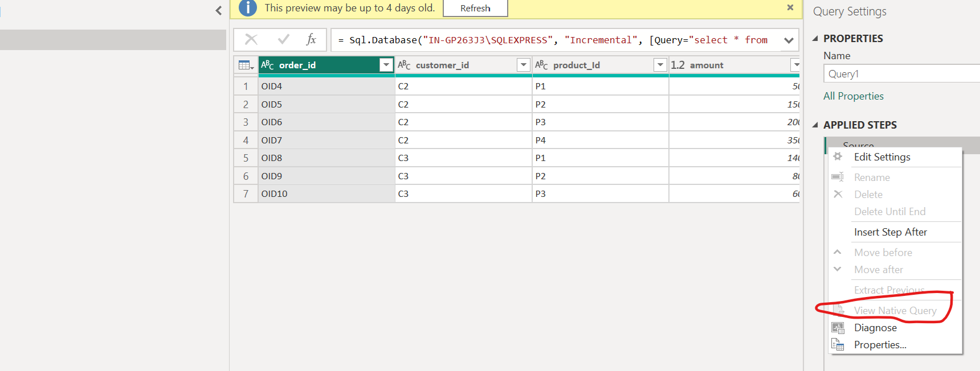This screenshot has width=980, height=371.
Task: Choose Delete Until End menu entry
Action: click(889, 212)
